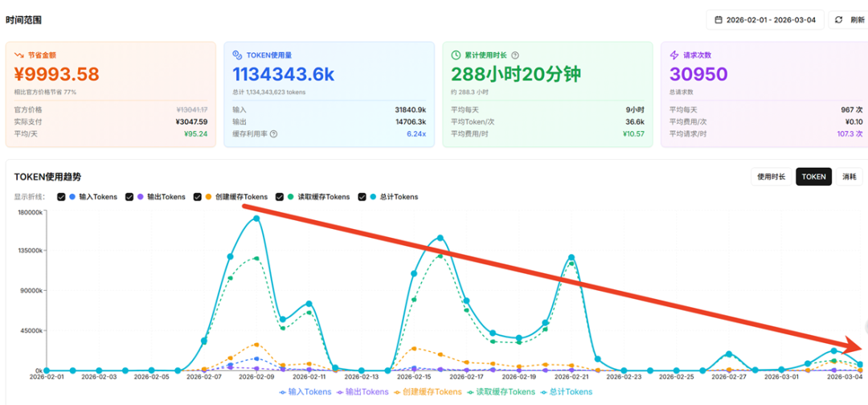Uncheck the 输出Tokens line checkbox

coord(129,197)
